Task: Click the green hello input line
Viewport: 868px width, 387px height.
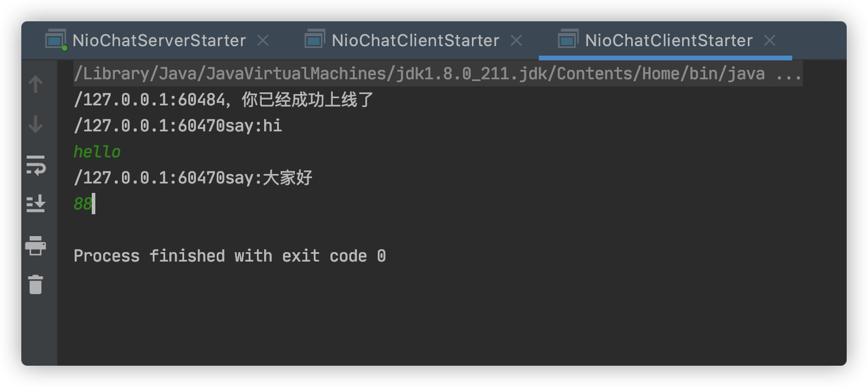Action: point(97,152)
